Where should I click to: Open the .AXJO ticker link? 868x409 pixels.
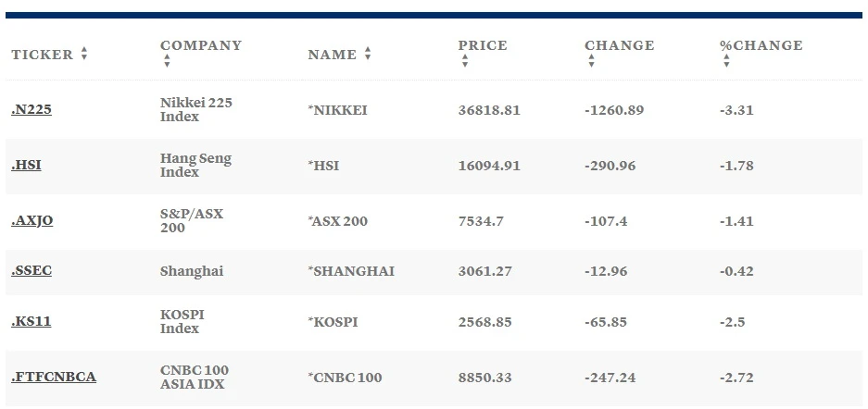tap(32, 221)
